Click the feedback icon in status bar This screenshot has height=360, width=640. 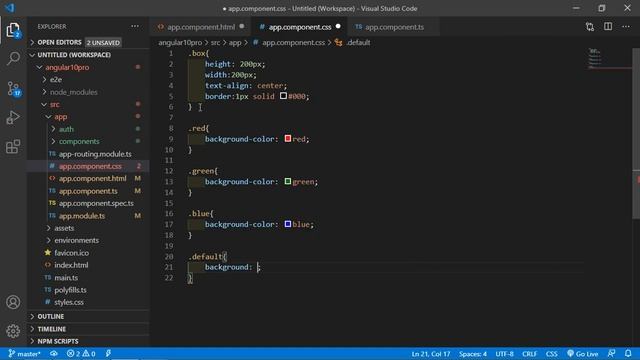click(611, 353)
